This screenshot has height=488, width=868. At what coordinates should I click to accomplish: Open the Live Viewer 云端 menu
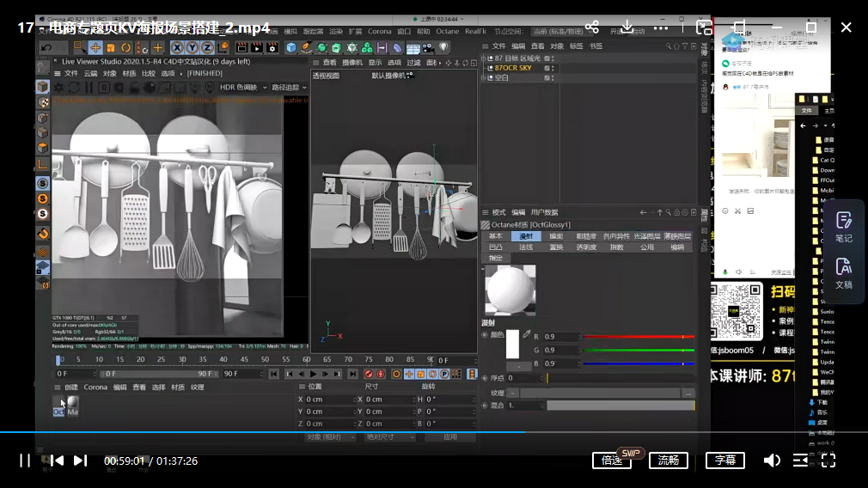pyautogui.click(x=90, y=73)
